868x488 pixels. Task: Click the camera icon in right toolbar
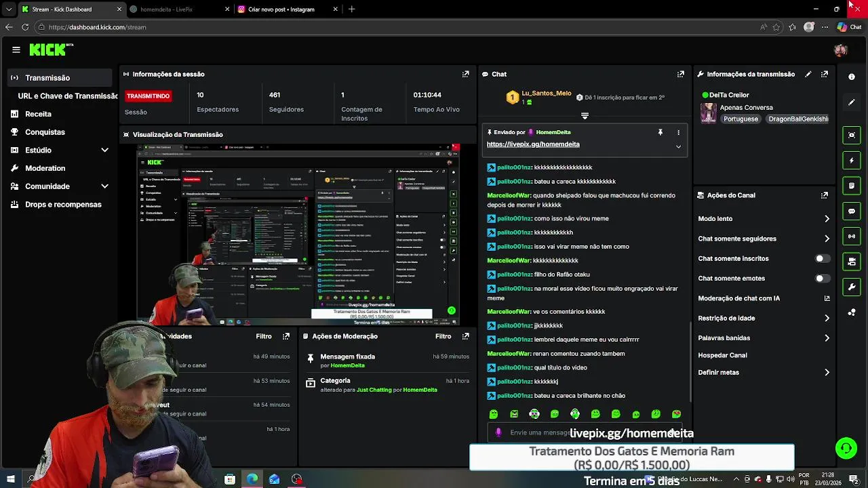(x=852, y=262)
